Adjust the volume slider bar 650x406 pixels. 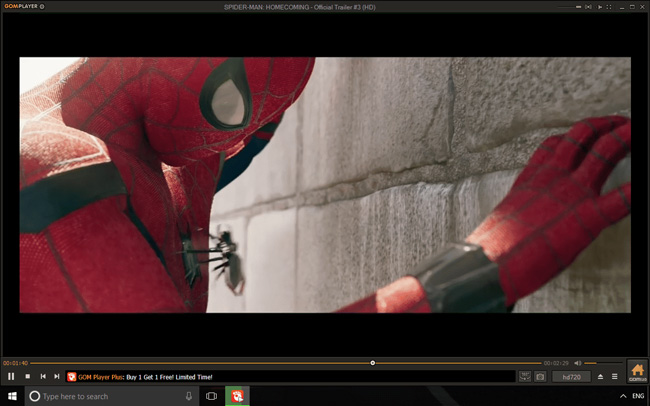tap(603, 363)
